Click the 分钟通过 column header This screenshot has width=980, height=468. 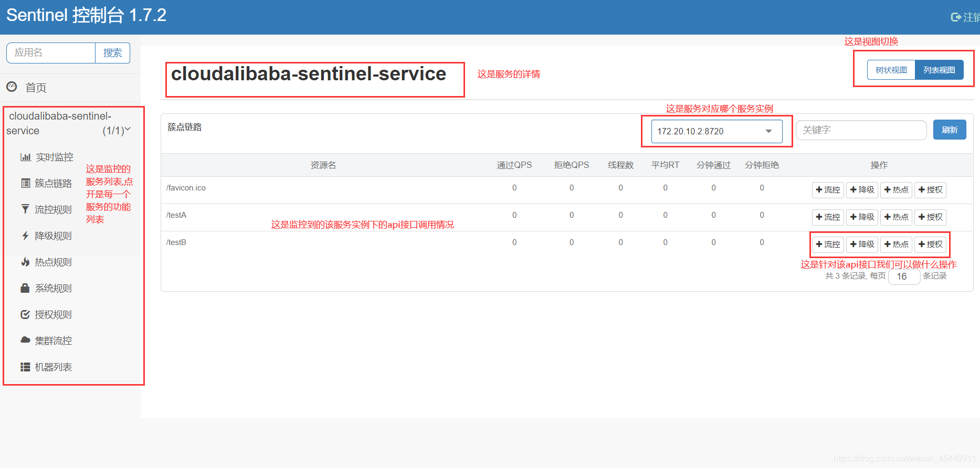click(x=713, y=165)
